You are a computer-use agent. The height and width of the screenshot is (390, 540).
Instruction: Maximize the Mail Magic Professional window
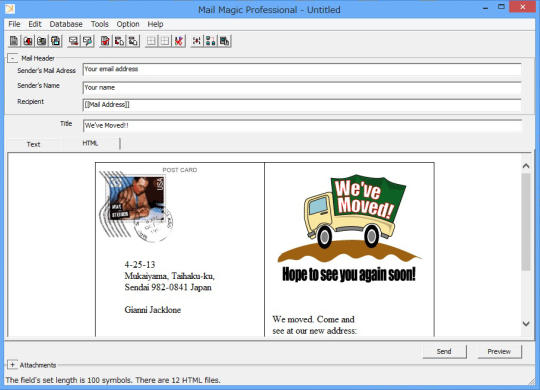point(501,7)
